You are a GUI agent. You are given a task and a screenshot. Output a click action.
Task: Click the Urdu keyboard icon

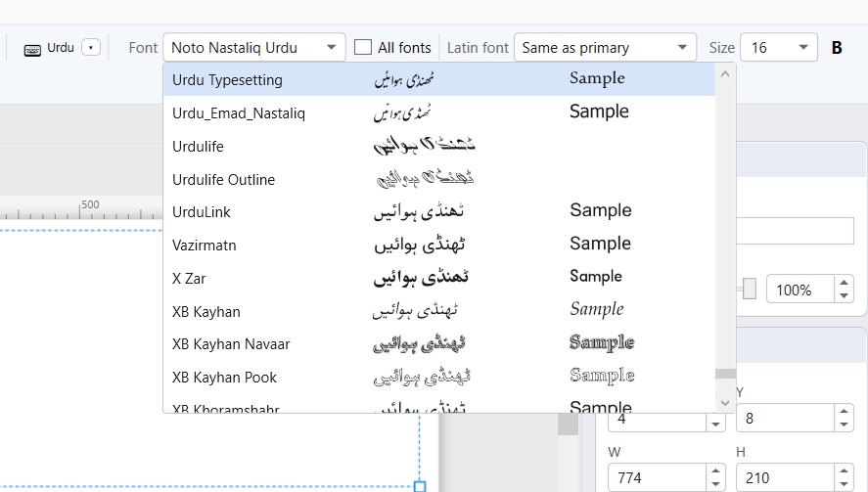[32, 50]
